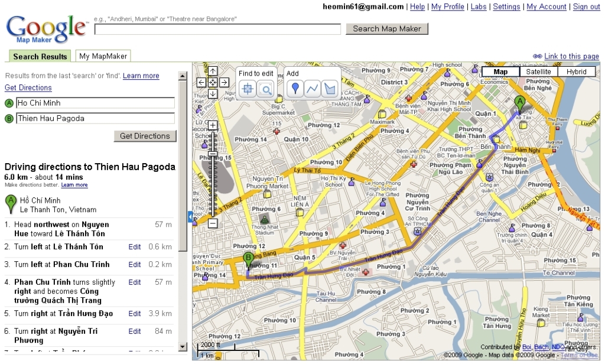Open the Get Directions link
The image size is (605, 364).
pyautogui.click(x=28, y=87)
